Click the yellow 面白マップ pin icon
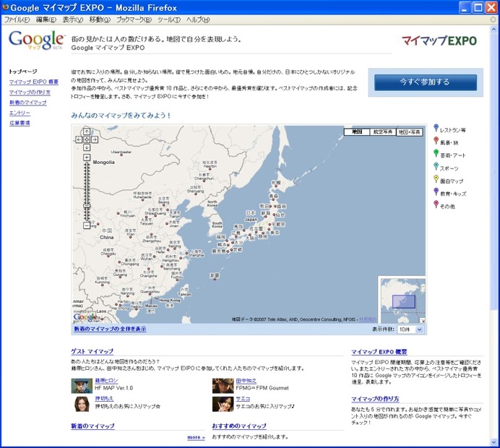500x448 pixels. point(436,179)
